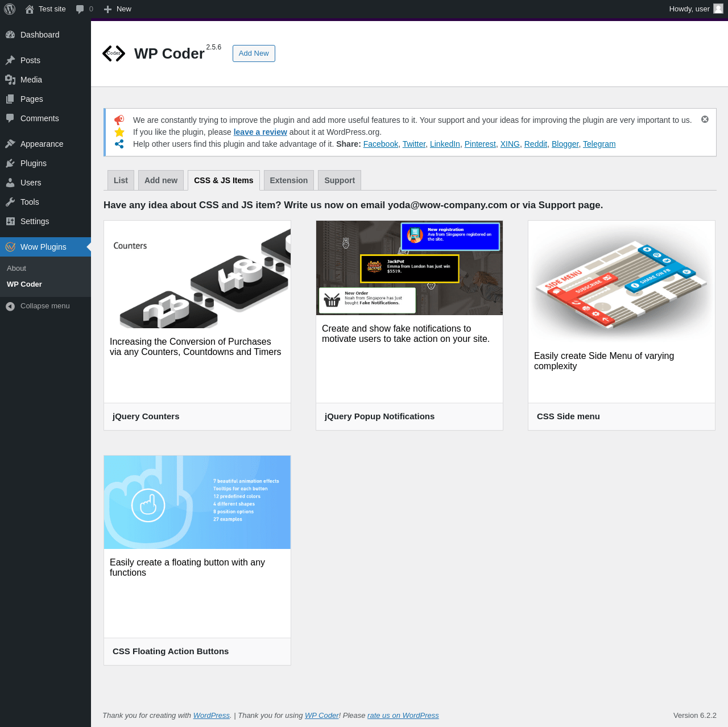728x727 pixels.
Task: Share via the Telegram link
Action: [x=599, y=144]
